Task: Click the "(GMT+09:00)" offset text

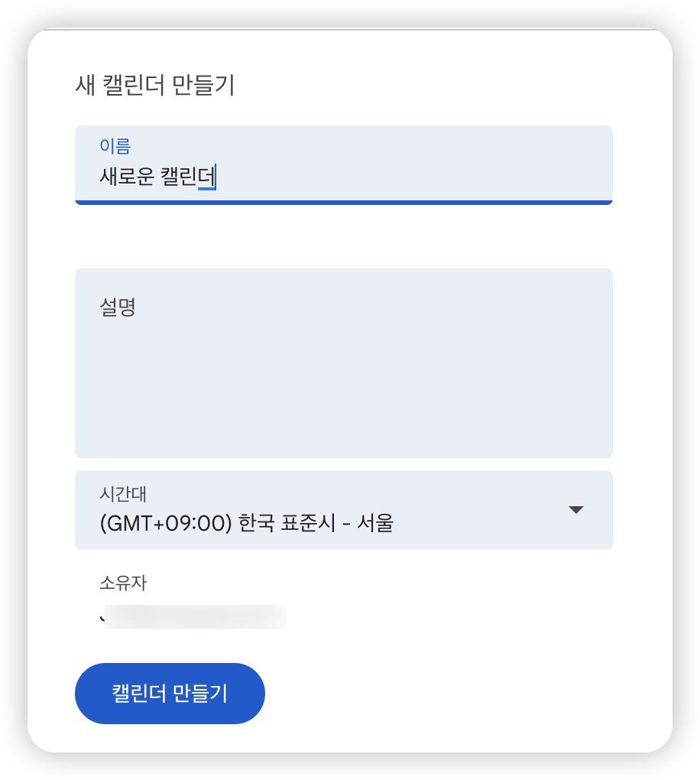Action: tap(165, 524)
